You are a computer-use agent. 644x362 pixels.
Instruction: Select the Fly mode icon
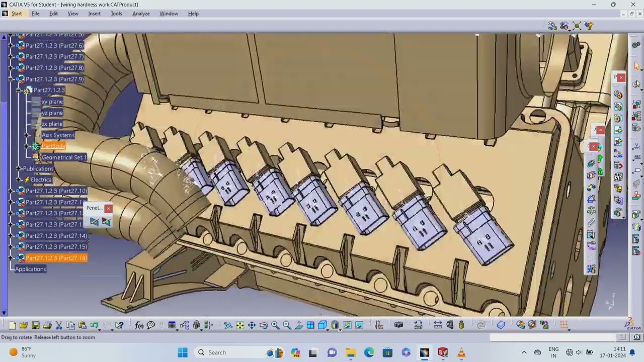tap(228, 325)
